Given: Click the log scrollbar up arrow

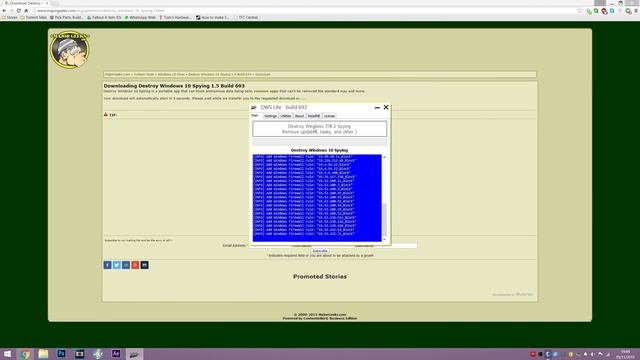Looking at the screenshot, I should tap(384, 157).
